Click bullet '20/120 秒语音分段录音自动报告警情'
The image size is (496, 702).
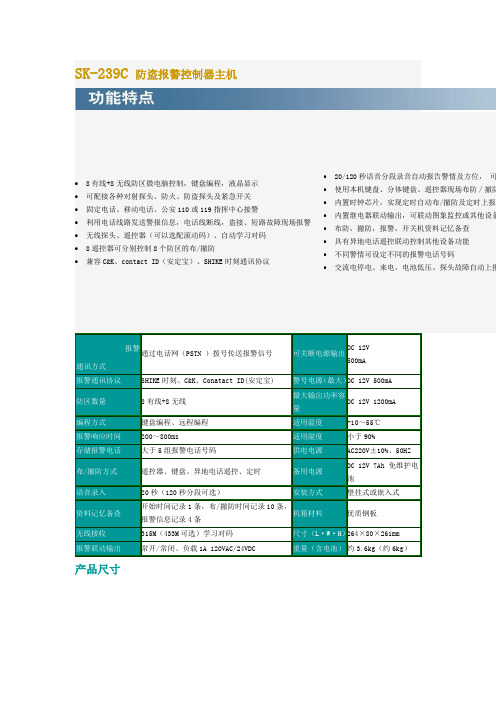point(415,176)
